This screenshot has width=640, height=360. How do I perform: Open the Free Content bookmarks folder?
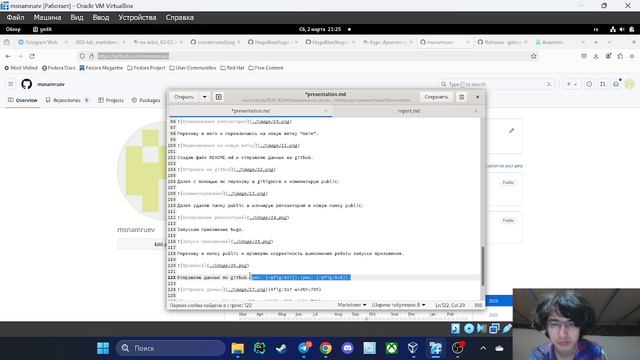[x=266, y=68]
